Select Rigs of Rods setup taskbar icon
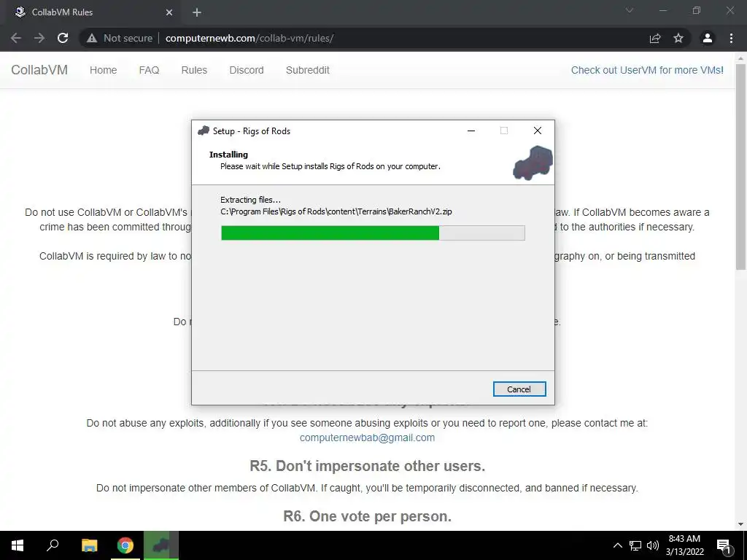The image size is (747, 560). click(x=161, y=545)
